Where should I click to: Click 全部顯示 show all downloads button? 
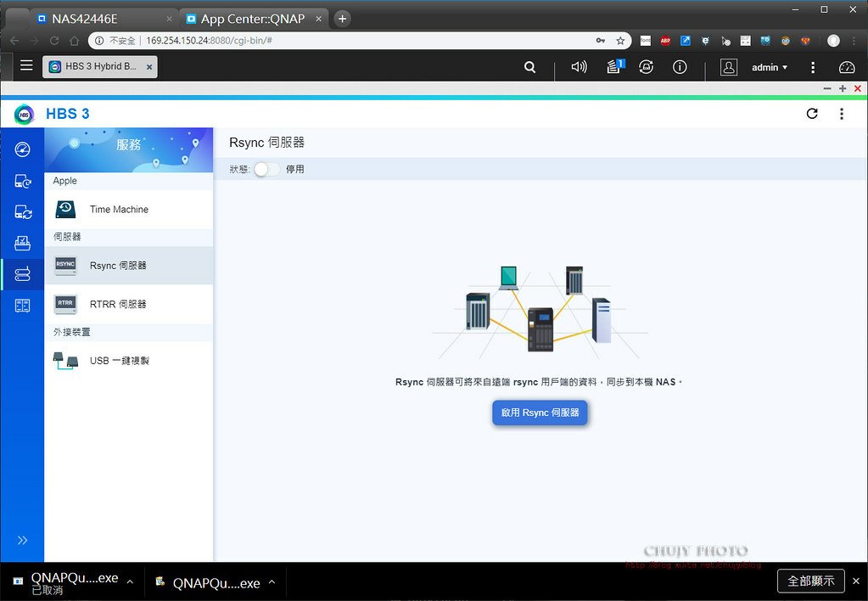[811, 581]
